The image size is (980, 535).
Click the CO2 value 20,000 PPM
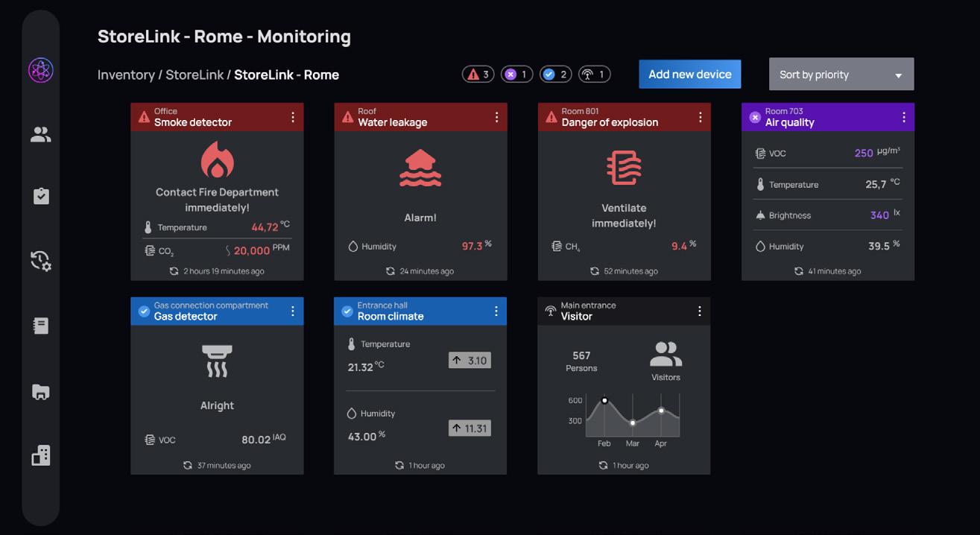point(262,250)
